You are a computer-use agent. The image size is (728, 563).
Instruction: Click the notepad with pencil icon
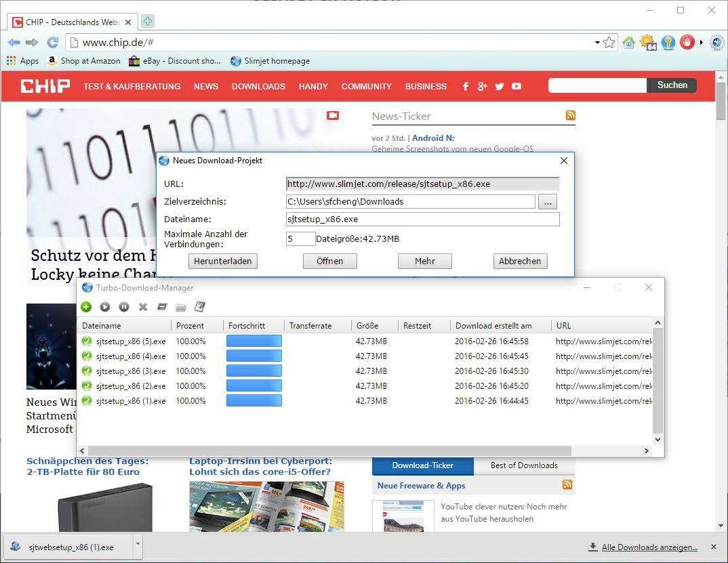(200, 307)
